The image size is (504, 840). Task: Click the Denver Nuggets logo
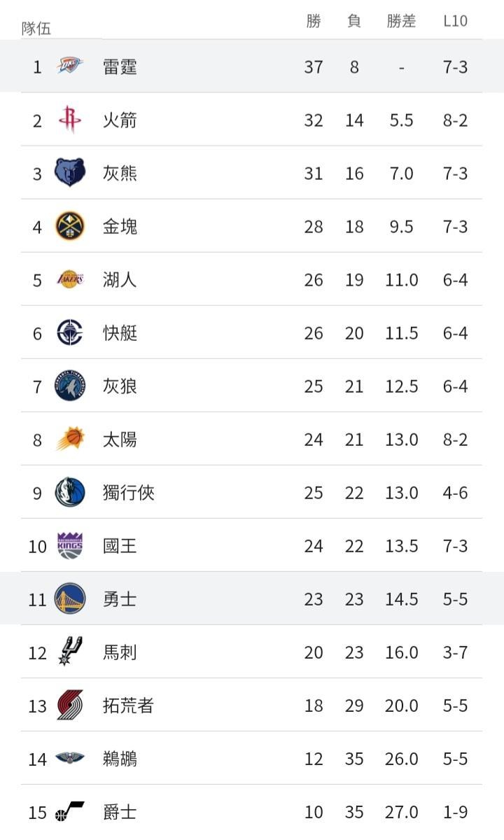point(70,226)
